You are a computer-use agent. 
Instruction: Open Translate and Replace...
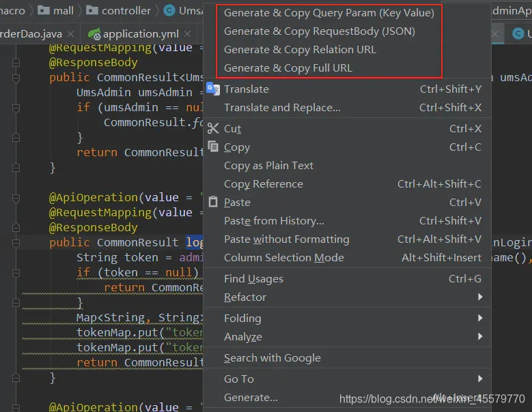[x=348, y=107]
